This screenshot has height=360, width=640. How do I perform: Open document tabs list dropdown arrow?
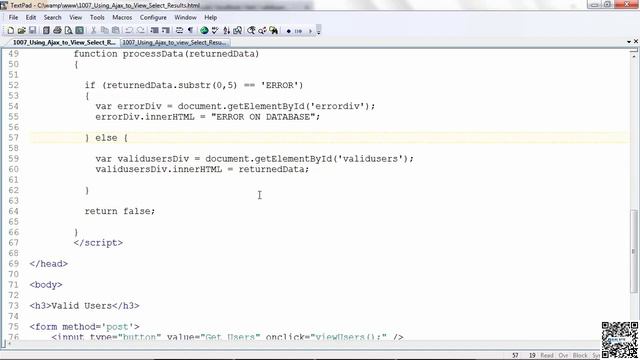(629, 42)
